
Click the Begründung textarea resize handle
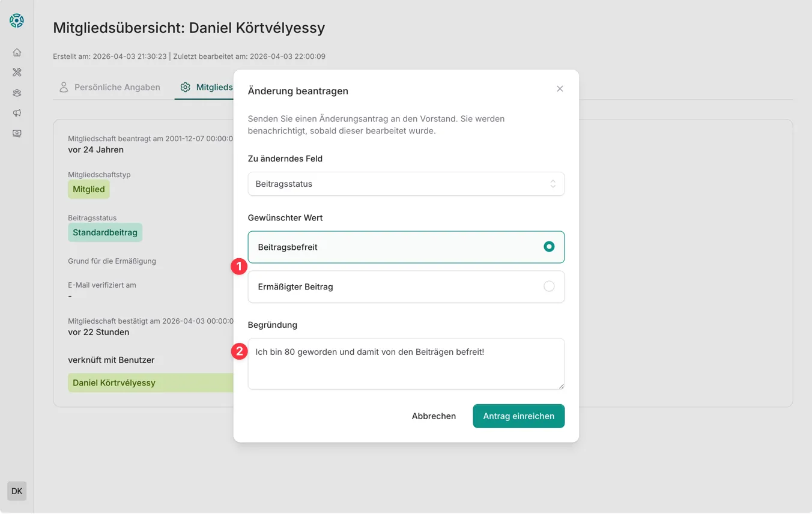point(562,386)
